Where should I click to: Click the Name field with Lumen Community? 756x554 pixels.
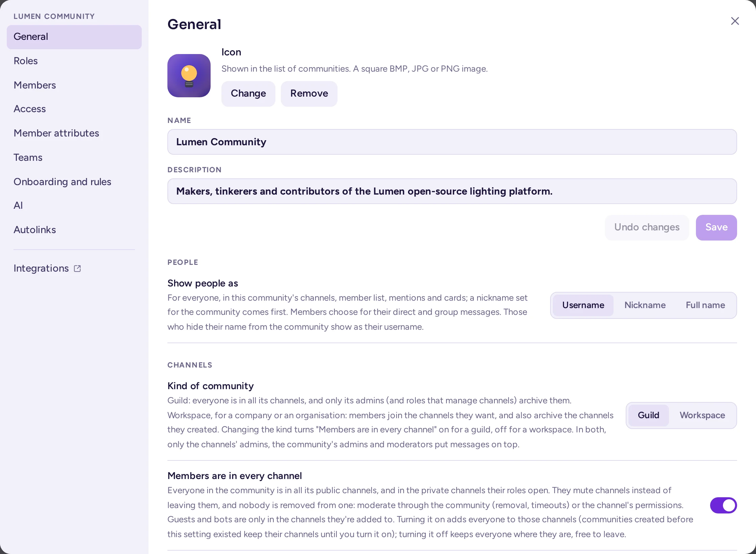(x=452, y=142)
